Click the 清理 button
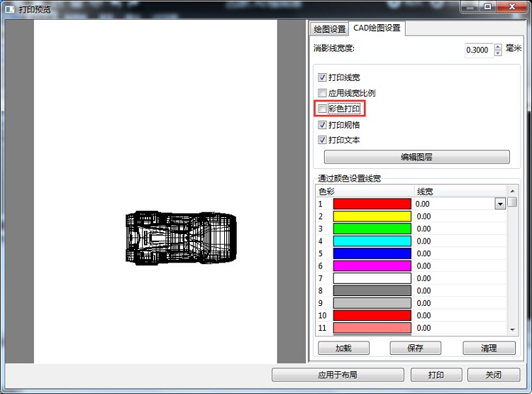Screen dimensions: 532x394 (x=489, y=348)
